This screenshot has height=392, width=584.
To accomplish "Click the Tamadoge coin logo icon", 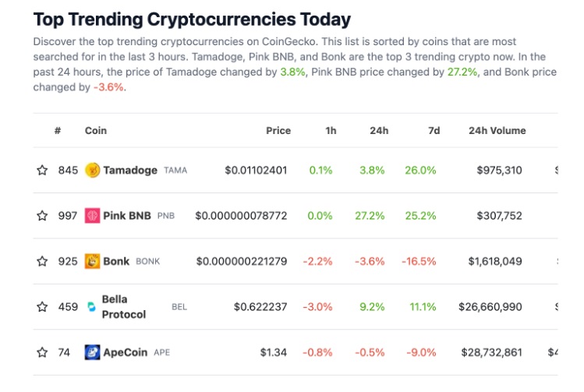I will pos(93,170).
